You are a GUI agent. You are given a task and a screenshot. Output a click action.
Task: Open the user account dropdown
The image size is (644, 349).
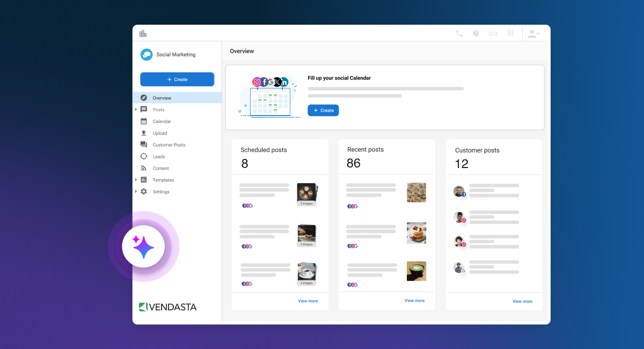pyautogui.click(x=533, y=34)
